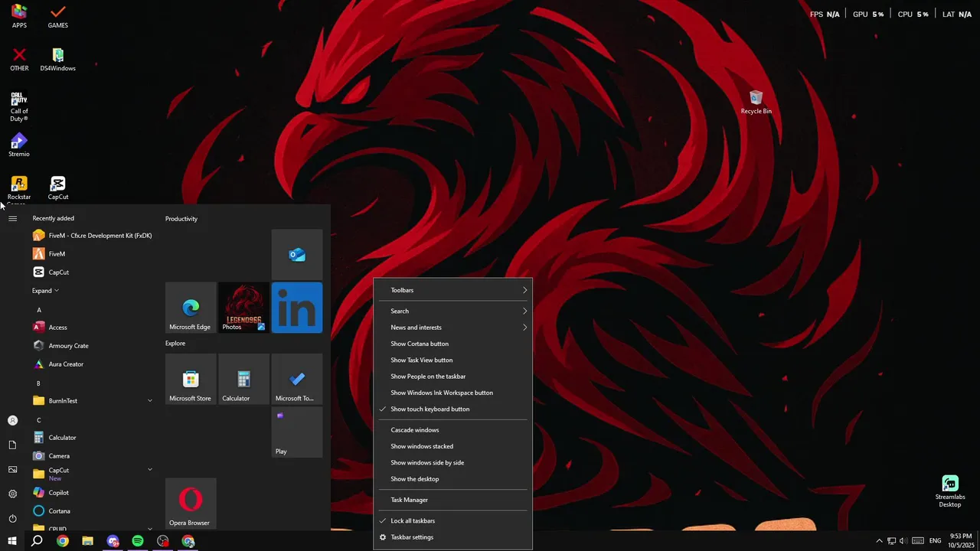Expand the Start menu hamburger button
980x551 pixels.
tap(12, 219)
